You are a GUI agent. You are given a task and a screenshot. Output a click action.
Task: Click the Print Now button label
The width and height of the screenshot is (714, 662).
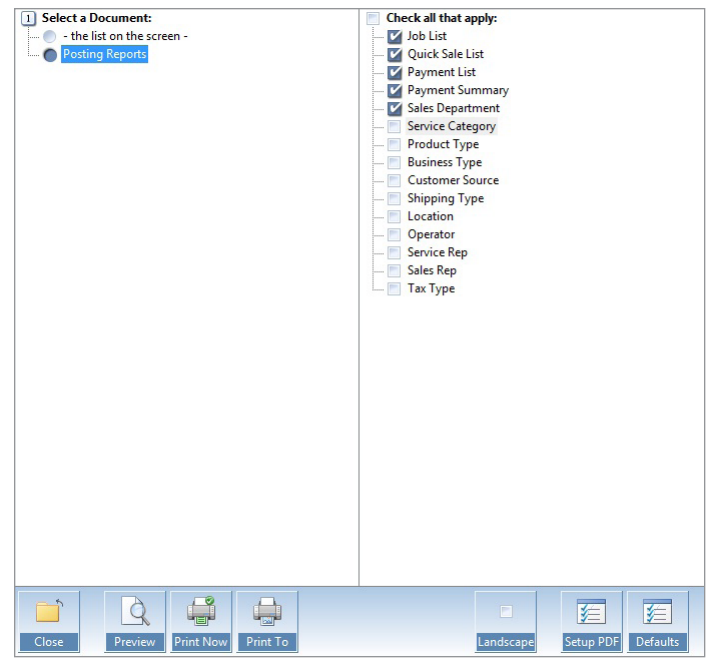point(201,642)
